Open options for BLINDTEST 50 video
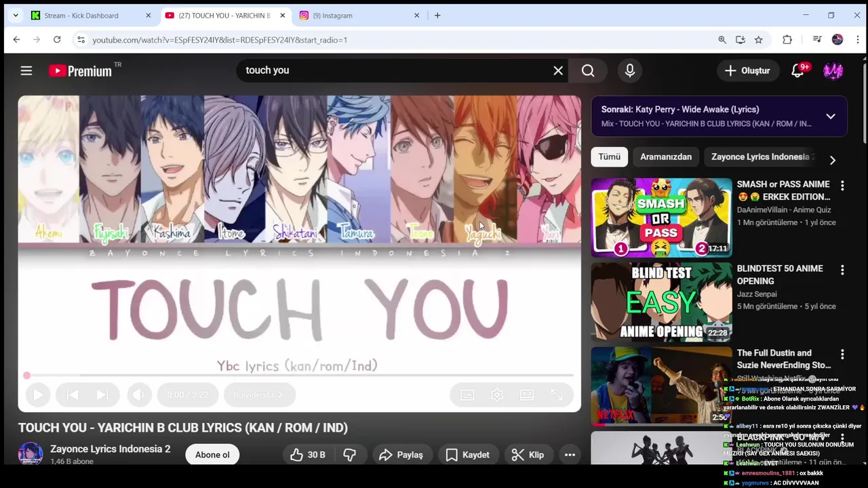The height and width of the screenshot is (488, 868). [x=842, y=270]
